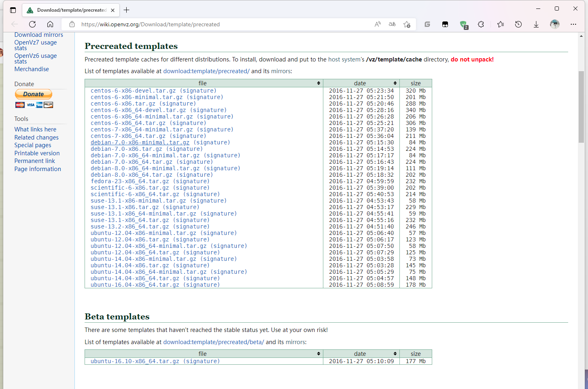Open Related changes tool link
The image size is (588, 389).
tap(36, 137)
